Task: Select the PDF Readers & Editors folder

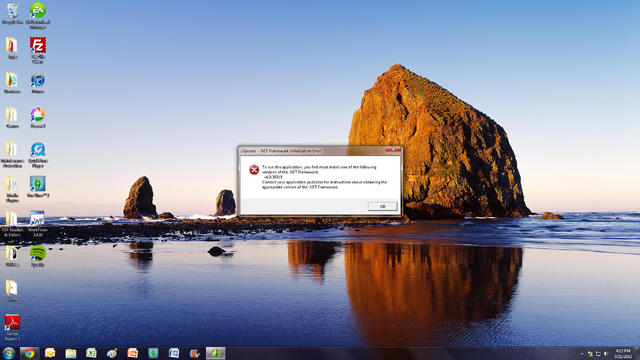Action: (x=12, y=223)
